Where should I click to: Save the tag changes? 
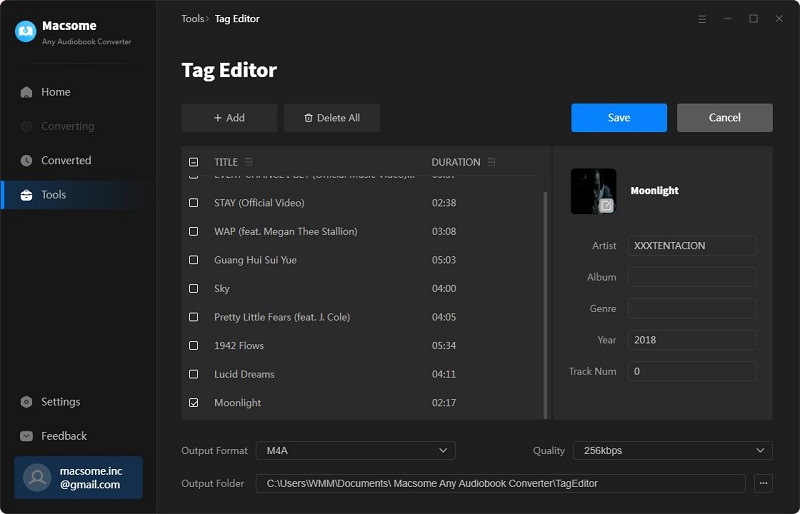tap(619, 118)
